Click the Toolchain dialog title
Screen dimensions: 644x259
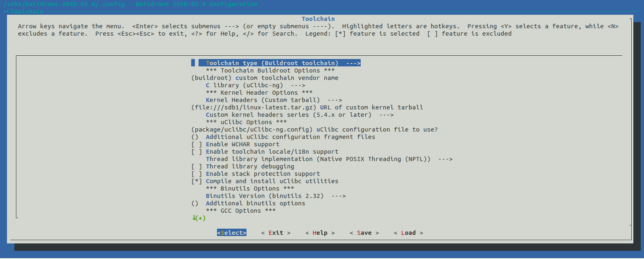click(x=318, y=19)
